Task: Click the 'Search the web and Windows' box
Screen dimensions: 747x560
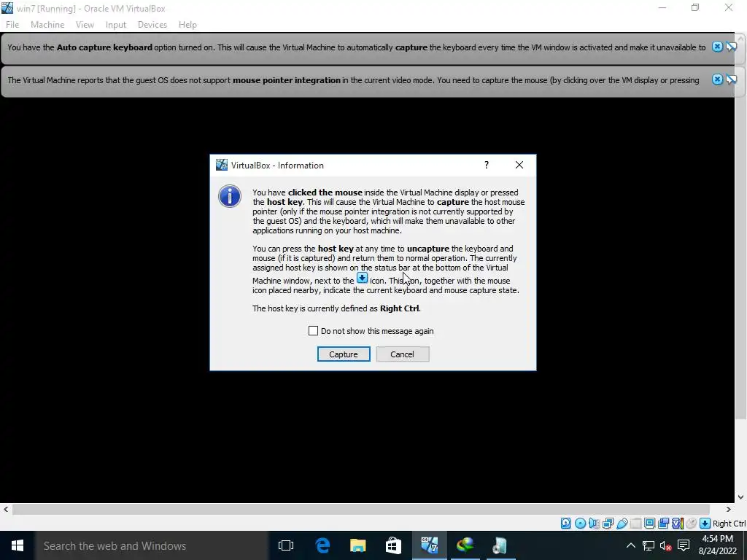Action: (x=152, y=545)
